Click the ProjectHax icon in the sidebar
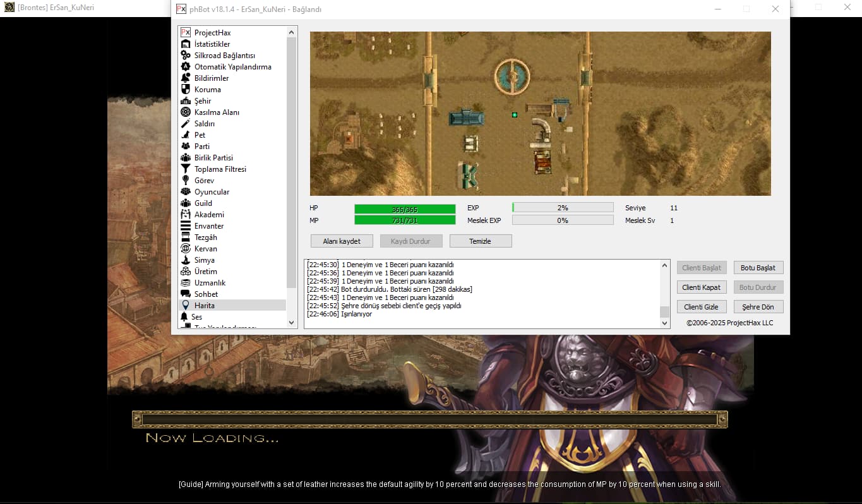 click(186, 33)
